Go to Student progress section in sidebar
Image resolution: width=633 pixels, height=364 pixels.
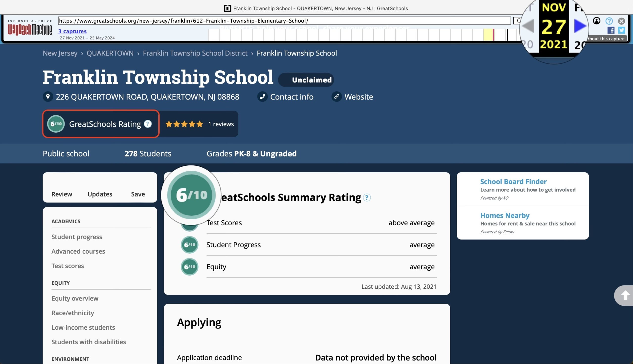click(77, 237)
